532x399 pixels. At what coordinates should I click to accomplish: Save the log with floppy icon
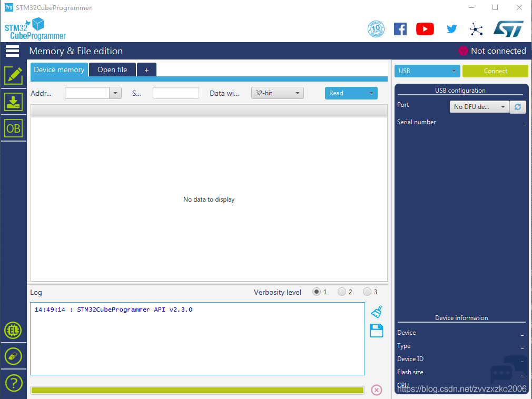click(x=376, y=331)
